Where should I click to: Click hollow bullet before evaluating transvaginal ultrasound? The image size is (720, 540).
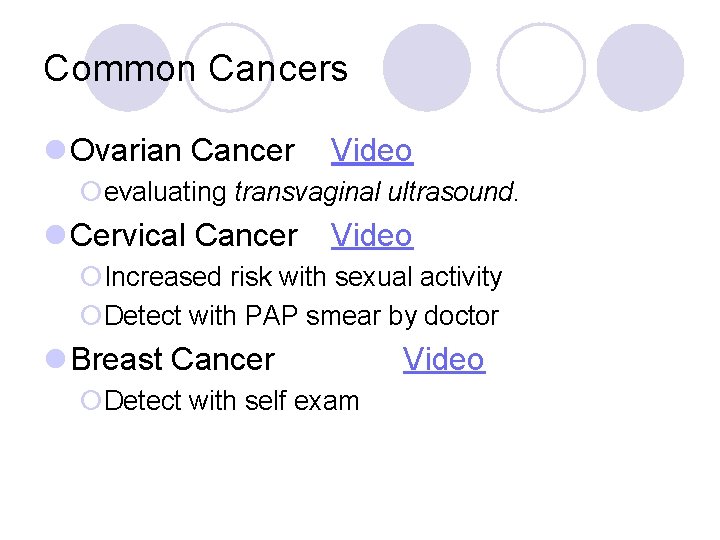coord(91,193)
